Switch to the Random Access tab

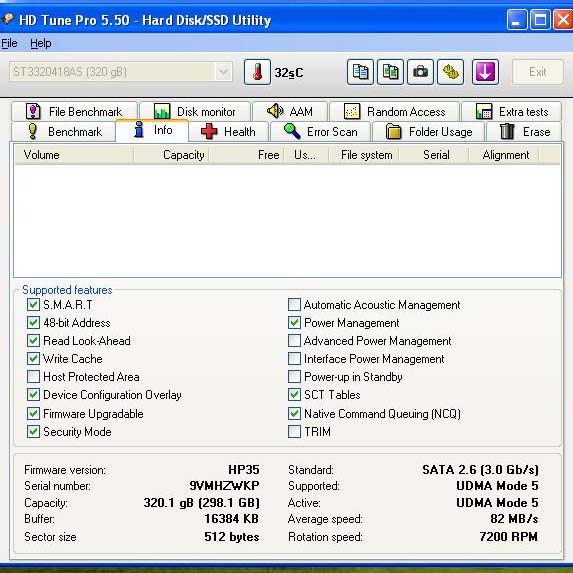pyautogui.click(x=395, y=111)
